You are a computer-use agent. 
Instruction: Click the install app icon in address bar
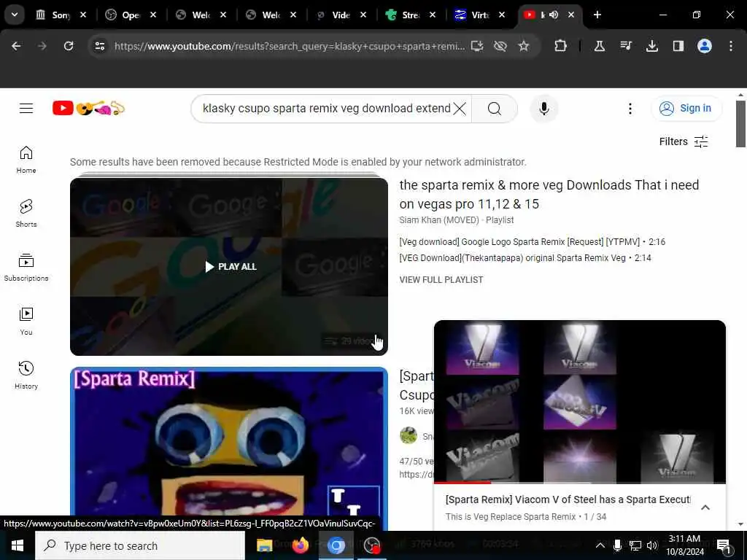[477, 46]
